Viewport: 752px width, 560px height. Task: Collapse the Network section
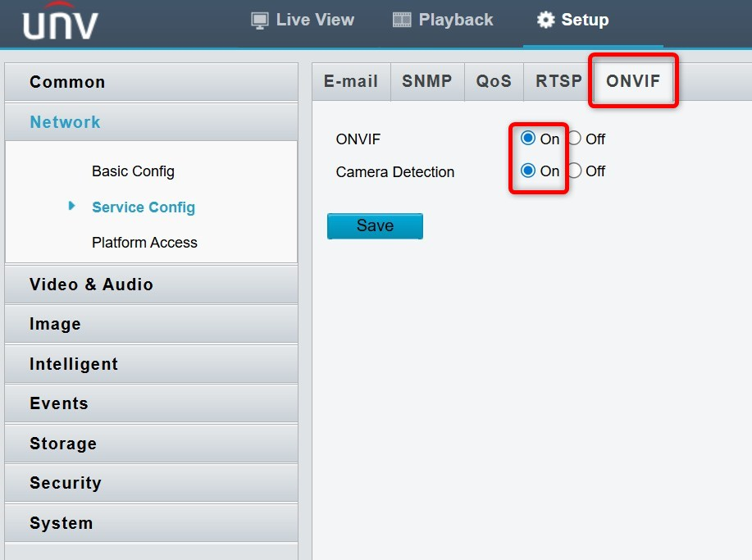click(151, 122)
